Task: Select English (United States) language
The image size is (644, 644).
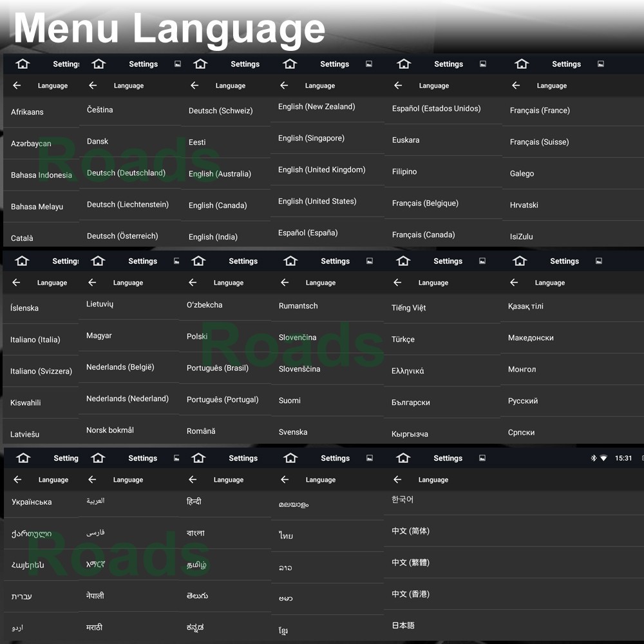Action: 317,202
